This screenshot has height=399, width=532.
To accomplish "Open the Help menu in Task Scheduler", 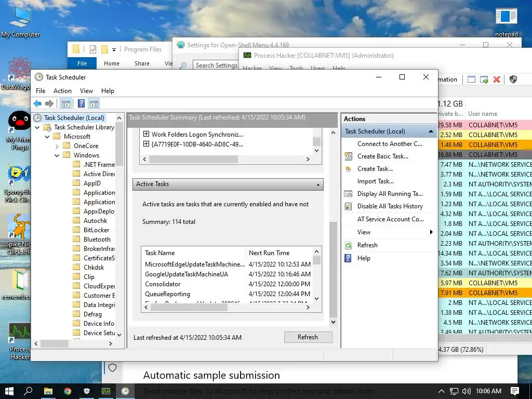I will point(108,91).
